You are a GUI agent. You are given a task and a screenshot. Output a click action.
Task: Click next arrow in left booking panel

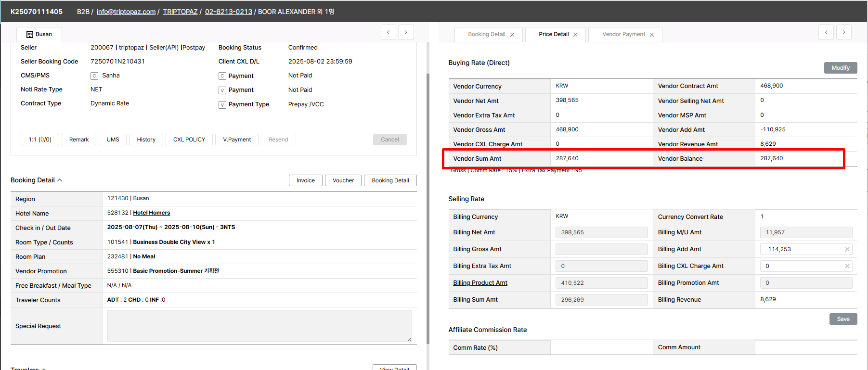tap(406, 32)
